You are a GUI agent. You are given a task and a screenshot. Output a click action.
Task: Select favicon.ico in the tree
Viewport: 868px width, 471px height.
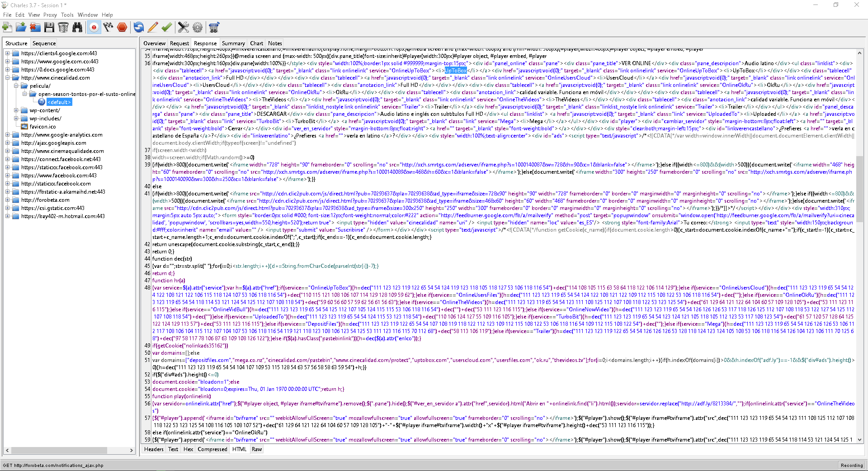point(42,127)
